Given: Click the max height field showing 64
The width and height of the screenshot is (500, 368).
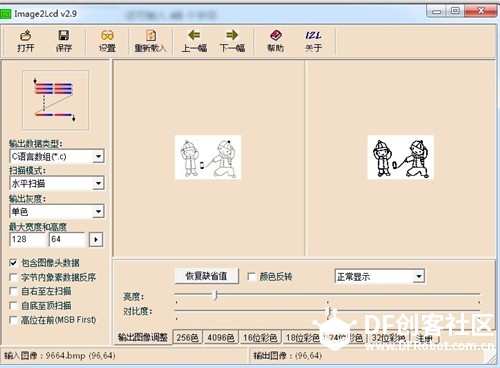Looking at the screenshot, I should click(67, 239).
